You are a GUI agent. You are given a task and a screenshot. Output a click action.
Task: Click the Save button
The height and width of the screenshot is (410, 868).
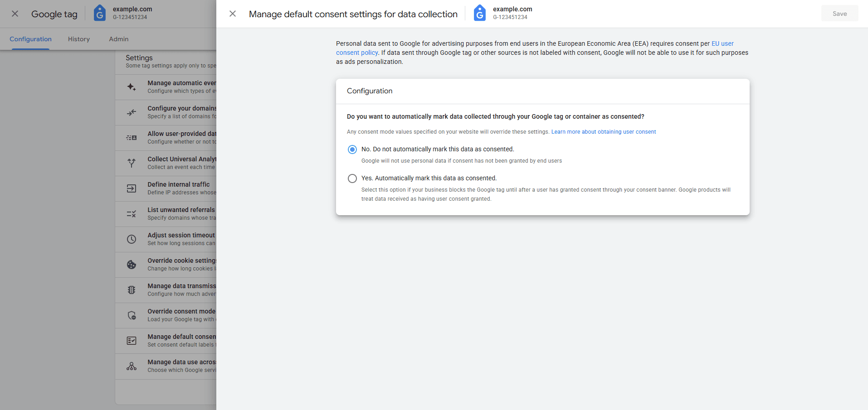tap(839, 13)
